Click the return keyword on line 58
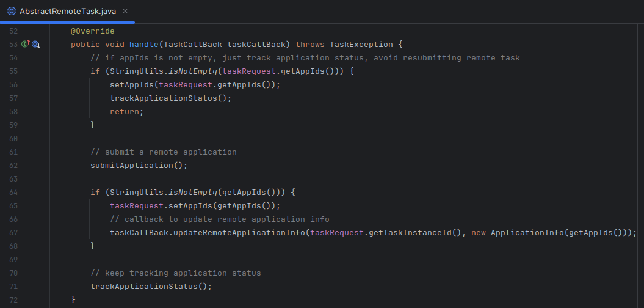 click(x=124, y=111)
